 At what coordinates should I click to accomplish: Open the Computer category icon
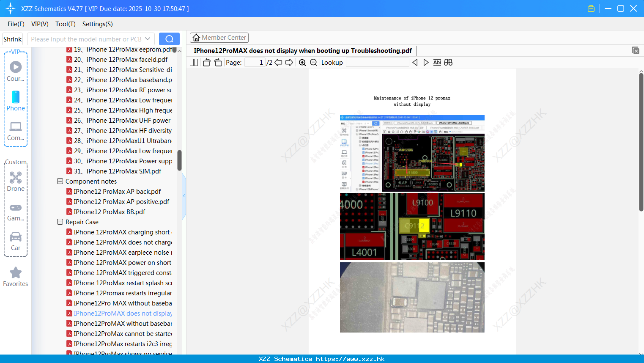(16, 131)
